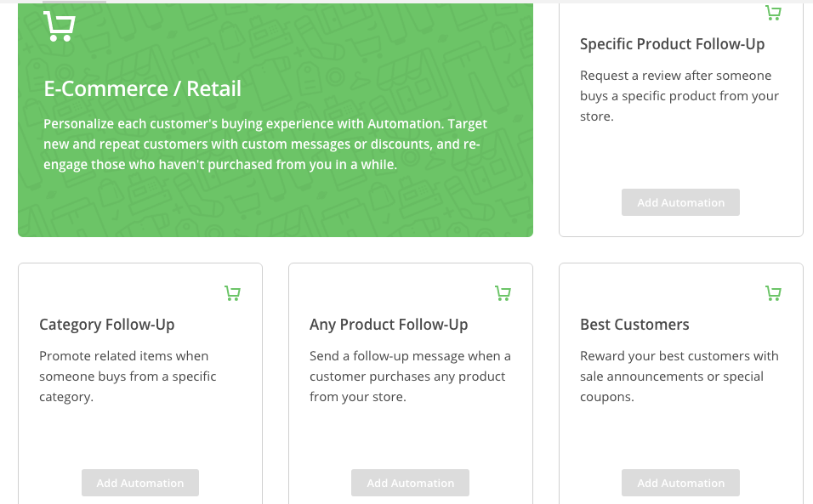Click the banner text about personalizing buying experience
This screenshot has width=813, height=504.
(x=264, y=144)
